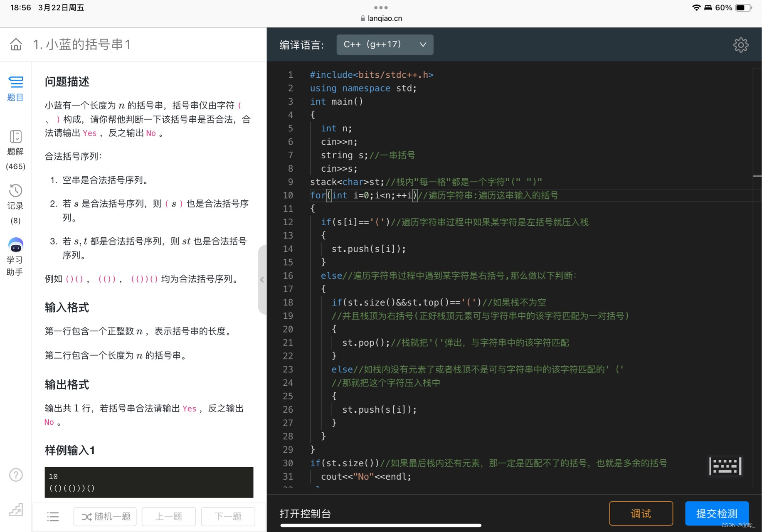762x532 pixels.
Task: Open the 学习助手 assistant
Action: pos(15,257)
